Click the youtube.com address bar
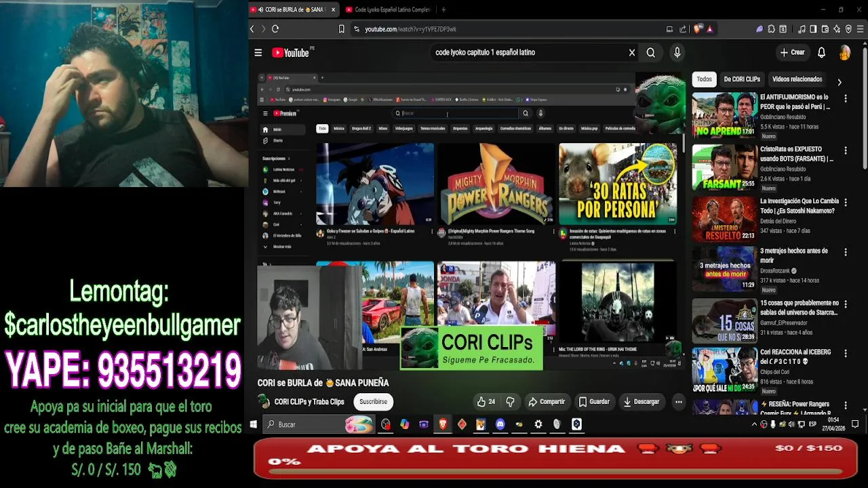Image resolution: width=868 pixels, height=488 pixels. [x=509, y=29]
